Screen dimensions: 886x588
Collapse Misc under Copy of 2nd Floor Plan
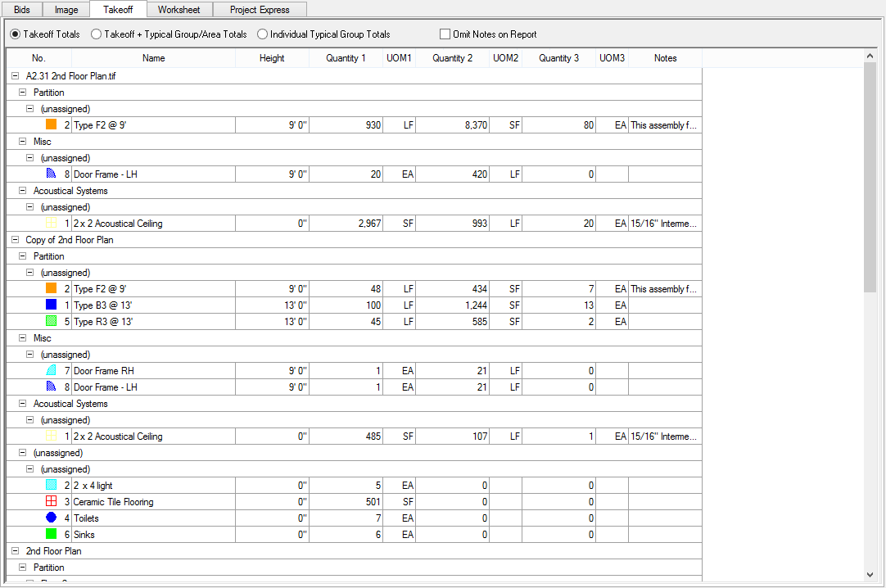click(x=23, y=337)
